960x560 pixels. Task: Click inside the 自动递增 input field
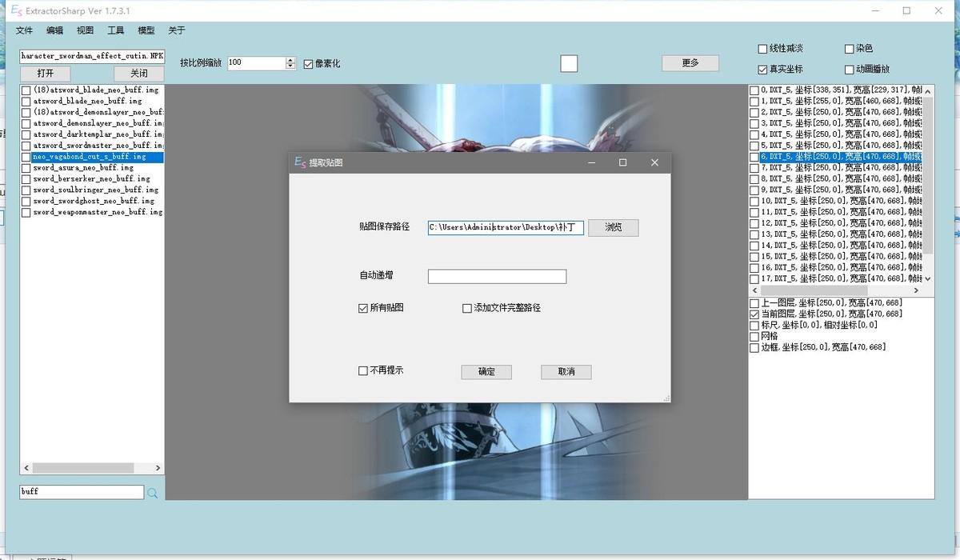click(497, 276)
